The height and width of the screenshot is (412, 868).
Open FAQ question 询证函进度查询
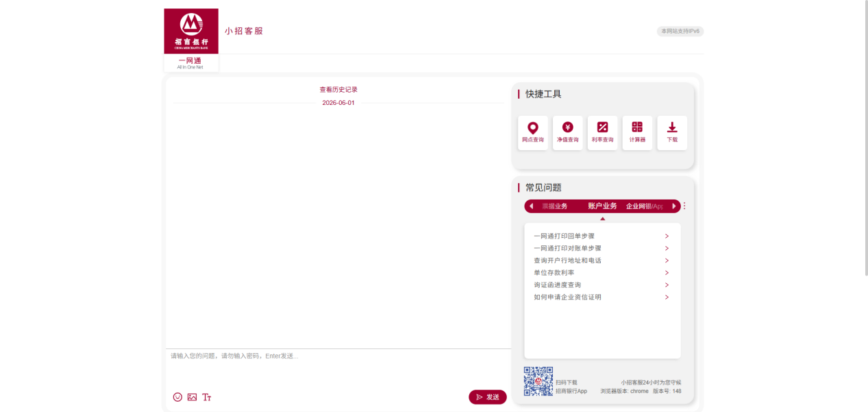(x=558, y=285)
